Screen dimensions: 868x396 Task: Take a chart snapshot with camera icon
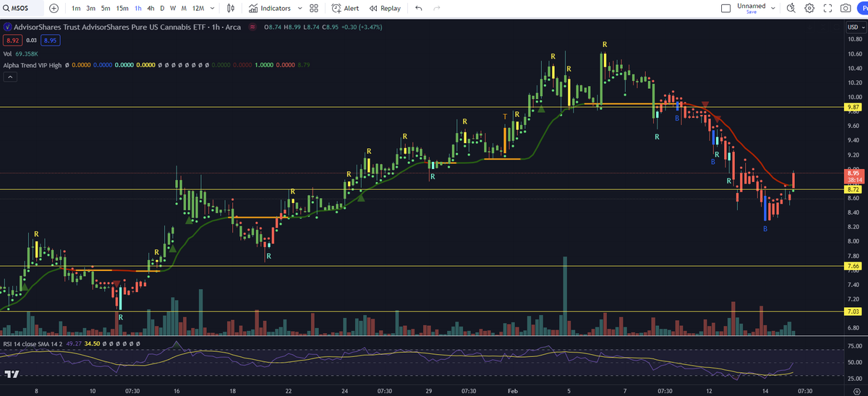(x=846, y=8)
